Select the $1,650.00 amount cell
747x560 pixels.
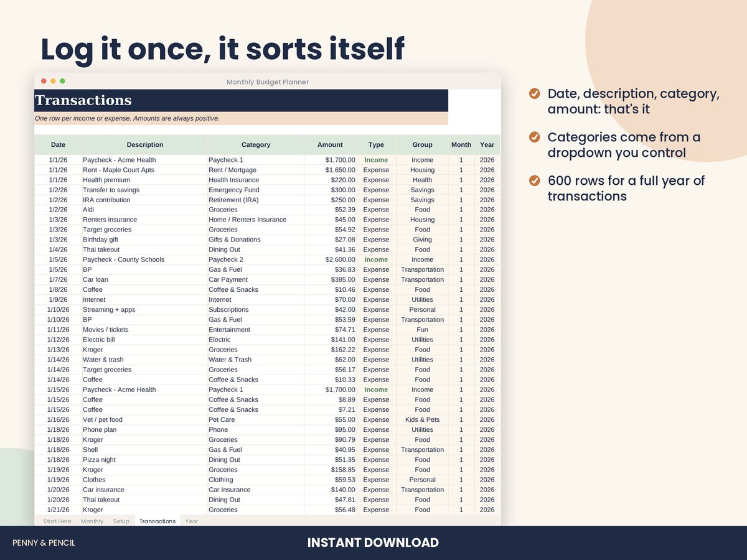pos(331,170)
